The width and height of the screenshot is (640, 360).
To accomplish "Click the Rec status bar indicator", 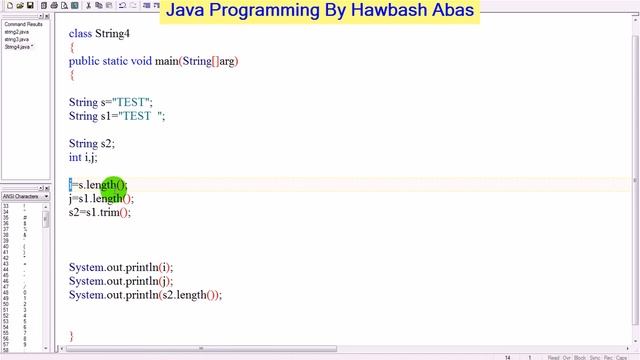I will click(608, 358).
